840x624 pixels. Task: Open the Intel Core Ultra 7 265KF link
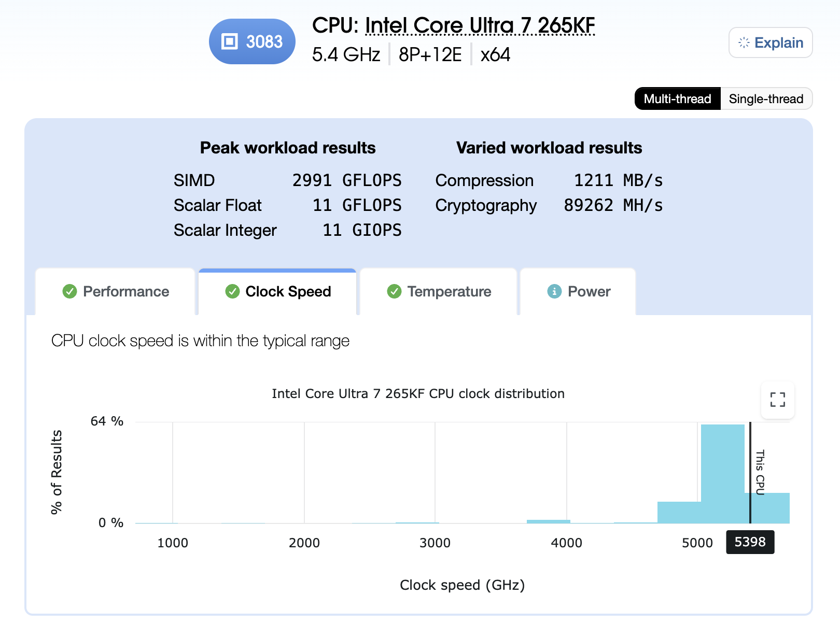(480, 25)
